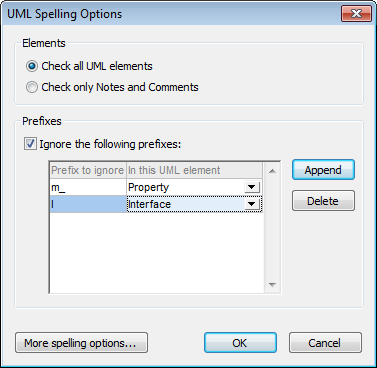Select the m_ prefix cell

click(x=88, y=187)
